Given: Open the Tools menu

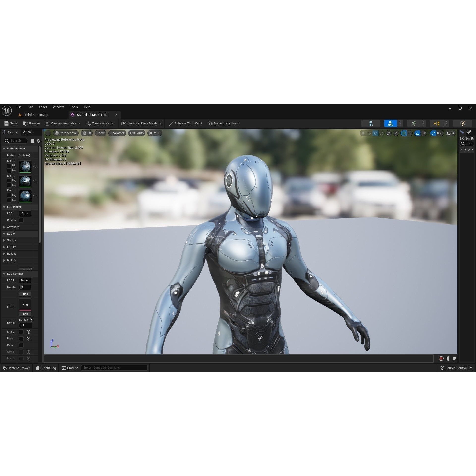Looking at the screenshot, I should [74, 107].
